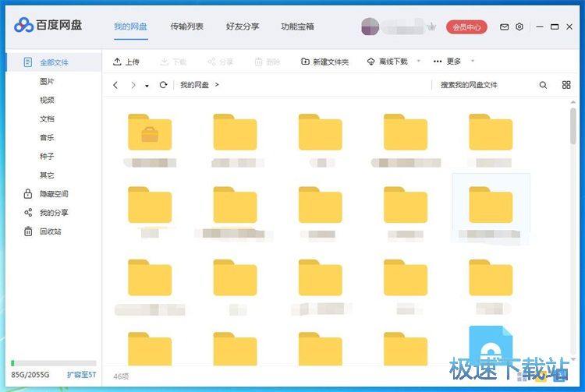The width and height of the screenshot is (585, 392).
Task: Open 我的分享 share icon
Action: tap(46, 213)
